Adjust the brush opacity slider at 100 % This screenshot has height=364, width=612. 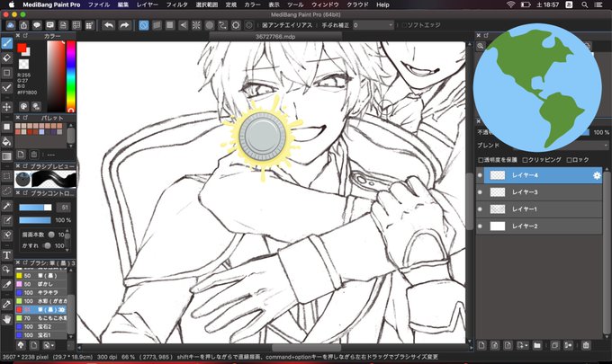[x=35, y=220]
